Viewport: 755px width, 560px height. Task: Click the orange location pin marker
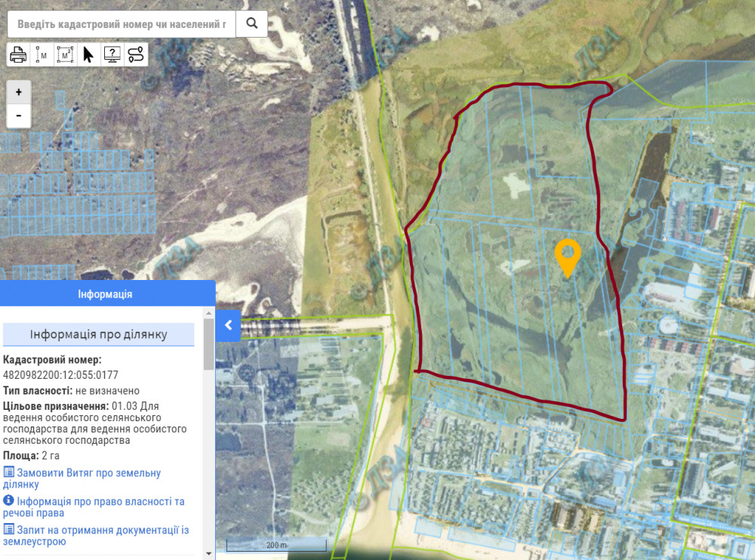[567, 257]
